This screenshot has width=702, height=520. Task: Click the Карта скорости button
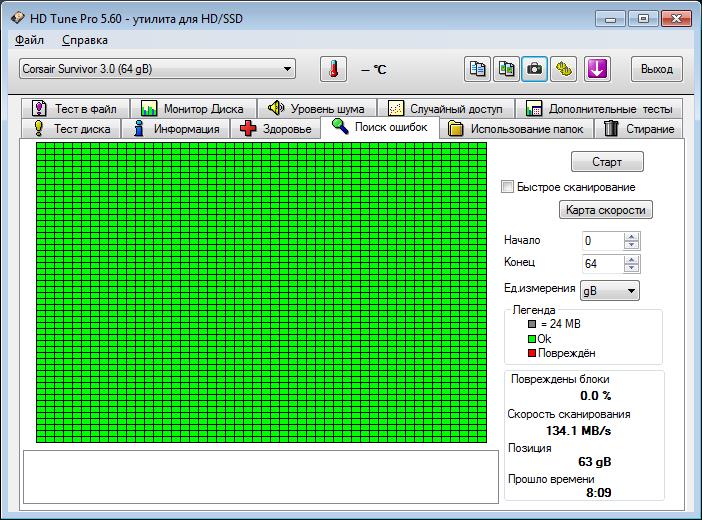[605, 210]
